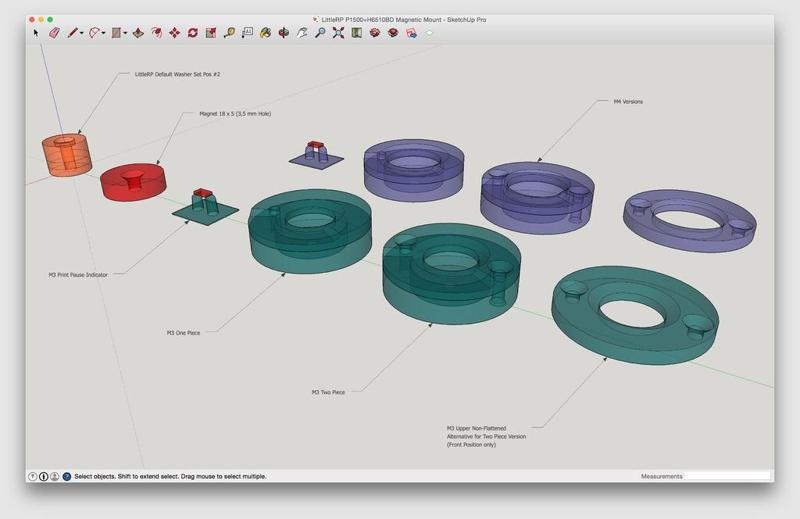Click the user sign-in status icon
The width and height of the screenshot is (800, 519).
[x=55, y=476]
